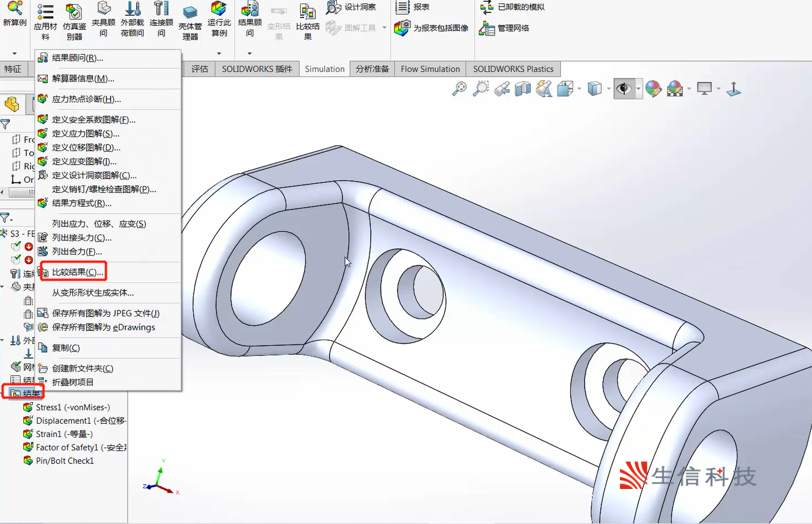
Task: Click the View Orientation cube icon
Action: (564, 89)
